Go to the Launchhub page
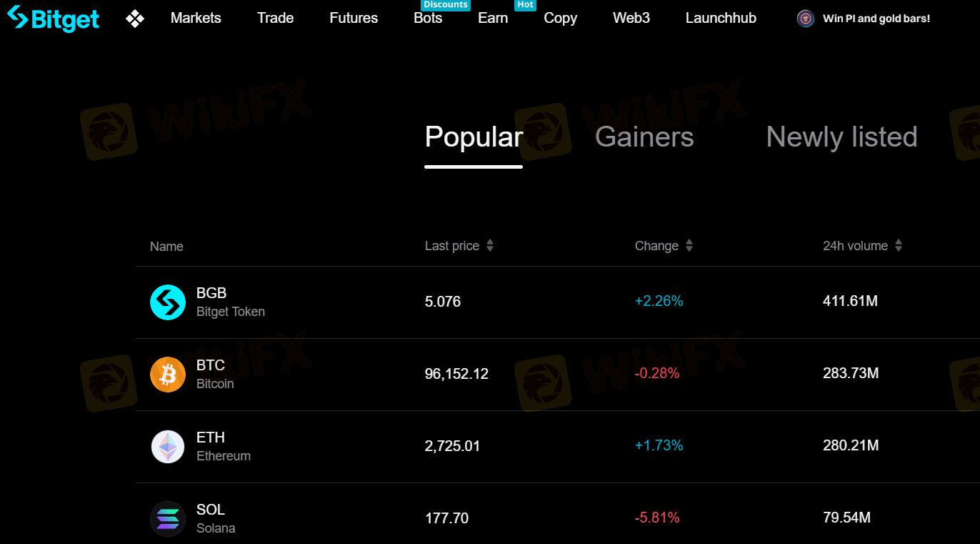 (x=721, y=19)
